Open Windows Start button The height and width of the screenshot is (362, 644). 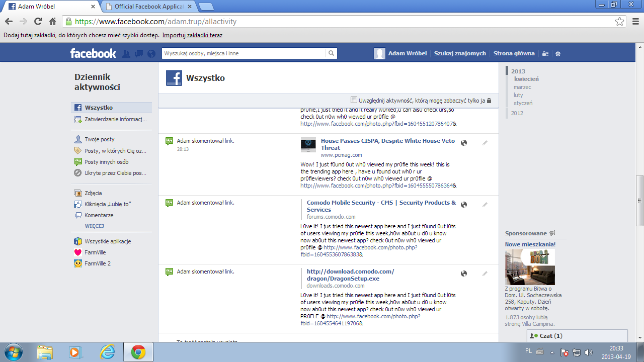[x=13, y=352]
